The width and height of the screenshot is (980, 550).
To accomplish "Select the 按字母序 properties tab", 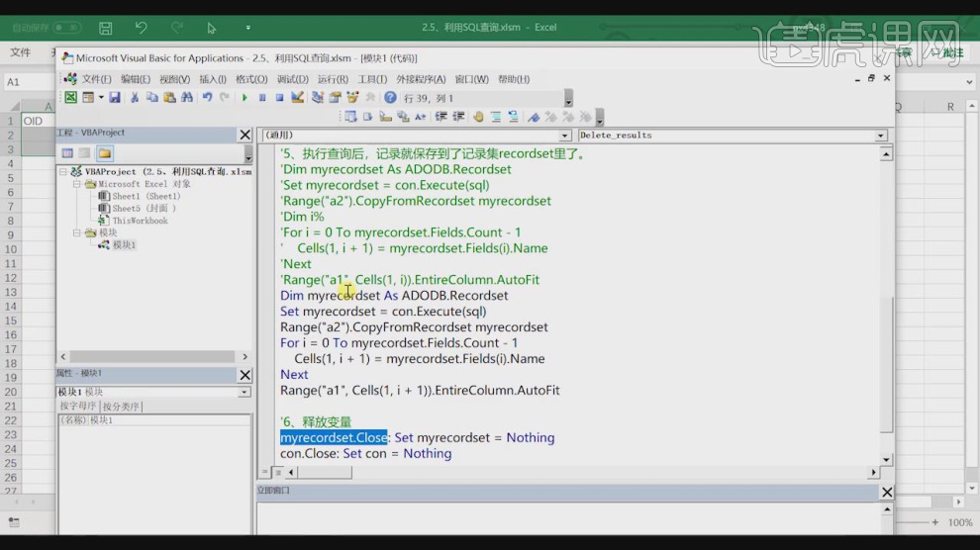I will [78, 407].
